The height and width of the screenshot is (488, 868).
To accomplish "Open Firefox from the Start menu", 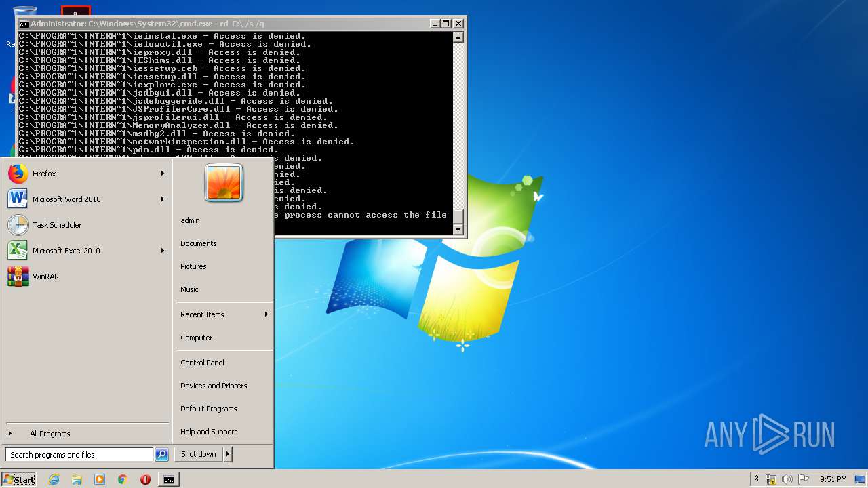I will (x=87, y=174).
